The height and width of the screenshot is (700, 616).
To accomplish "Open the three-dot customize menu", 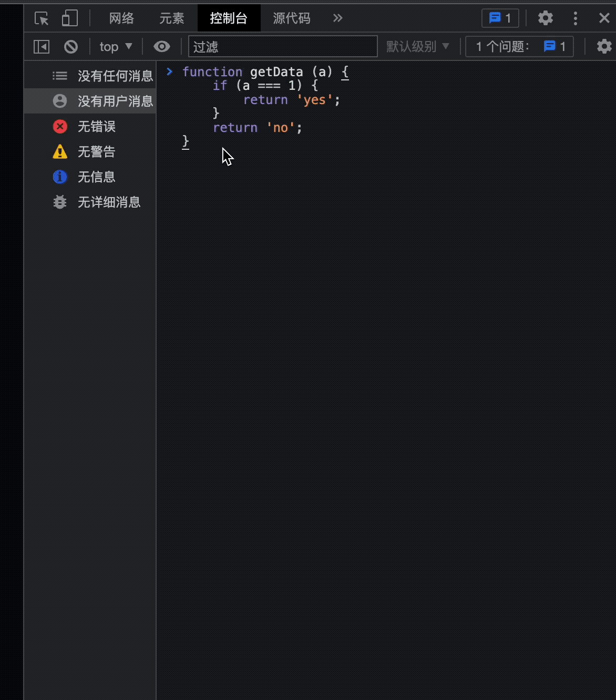I will pyautogui.click(x=576, y=18).
